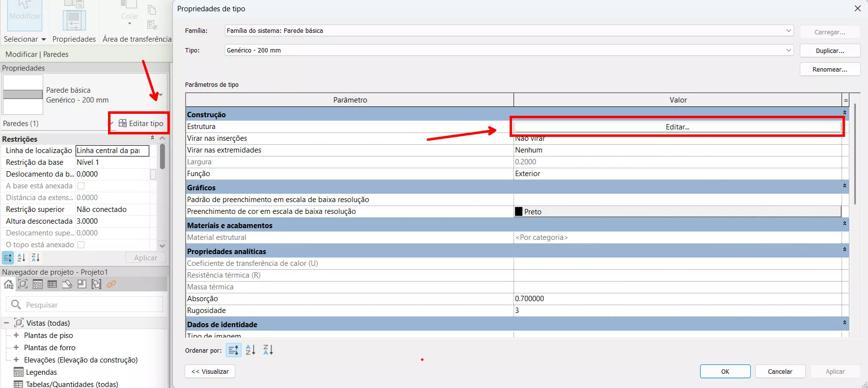Click Editar tipo in Properties panel
Image resolution: width=868 pixels, height=388 pixels.
[141, 124]
